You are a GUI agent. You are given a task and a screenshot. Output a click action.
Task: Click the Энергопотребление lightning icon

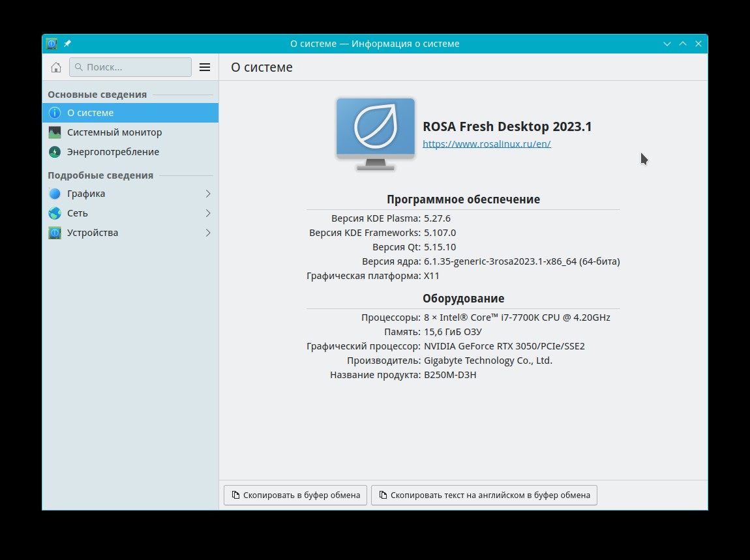(x=55, y=152)
